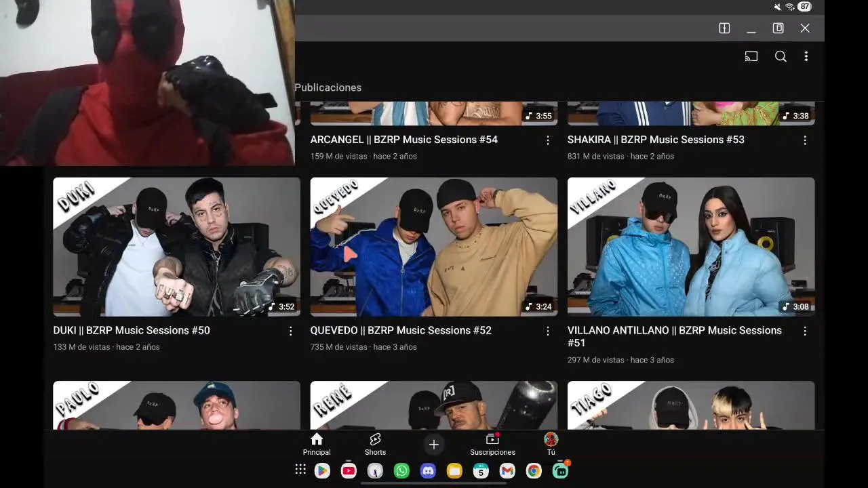
Task: Open options for QUEVEDO Music Sessions #52
Action: [x=548, y=331]
